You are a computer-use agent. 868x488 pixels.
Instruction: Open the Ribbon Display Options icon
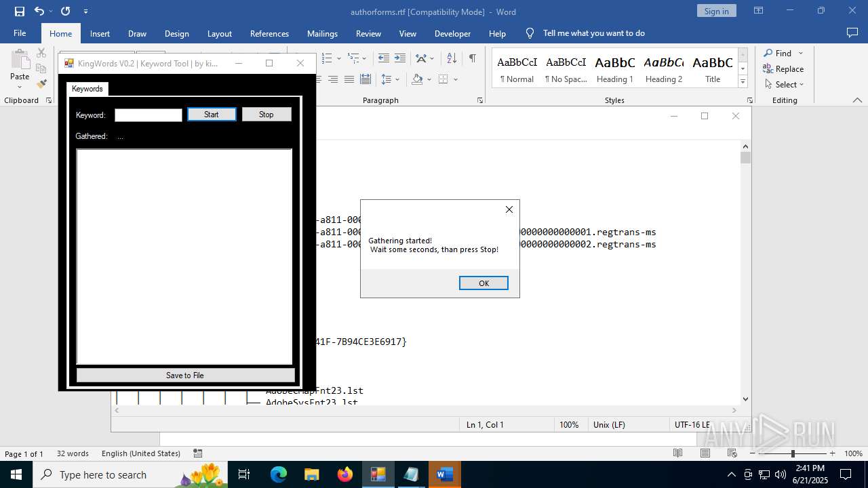click(759, 11)
